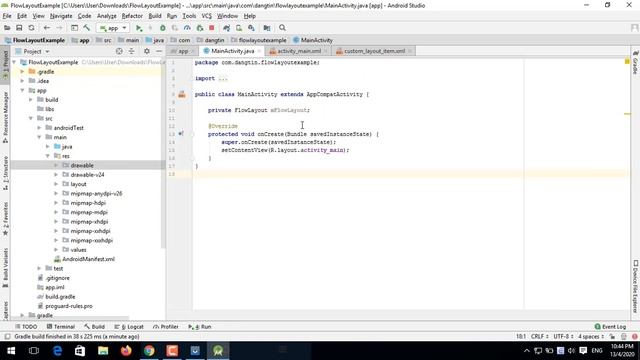Viewport: 640px width, 360px height.
Task: Collapse the res folder
Action: click(48, 156)
